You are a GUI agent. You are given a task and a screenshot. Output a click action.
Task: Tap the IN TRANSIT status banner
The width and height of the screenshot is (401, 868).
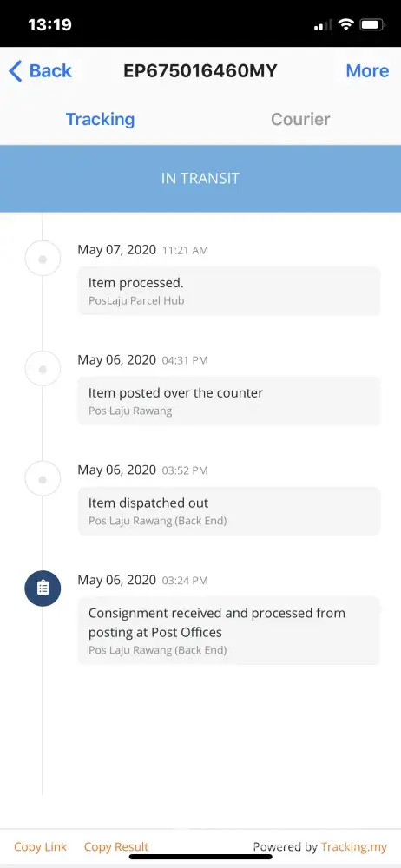(200, 178)
